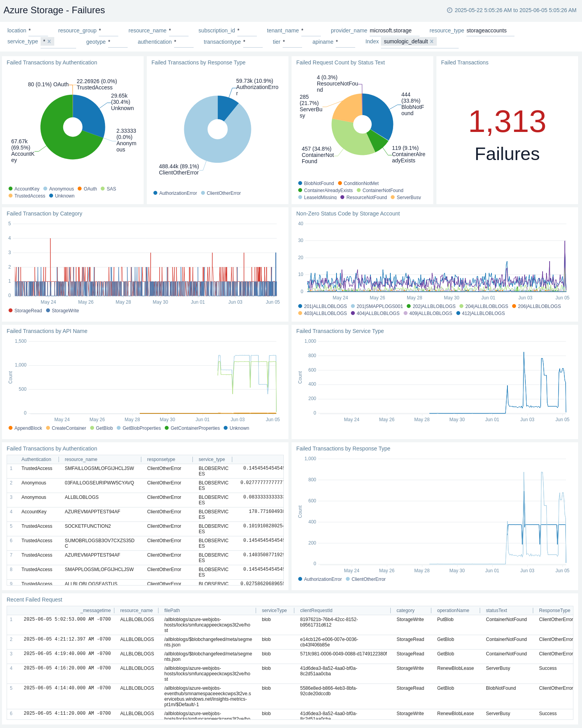Edit resource_type filter storageaccounts
Viewport: 582px width, 728px height.
coord(490,30)
